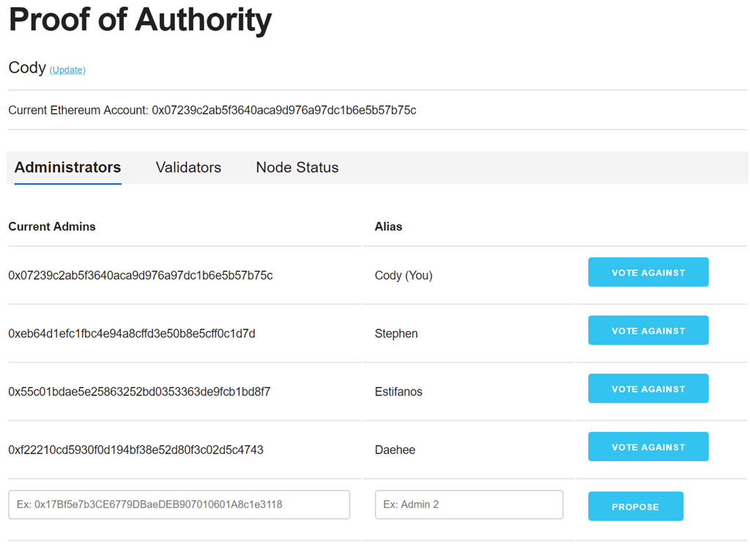This screenshot has height=560, width=750.
Task: Click the Alias column header
Action: 388,227
